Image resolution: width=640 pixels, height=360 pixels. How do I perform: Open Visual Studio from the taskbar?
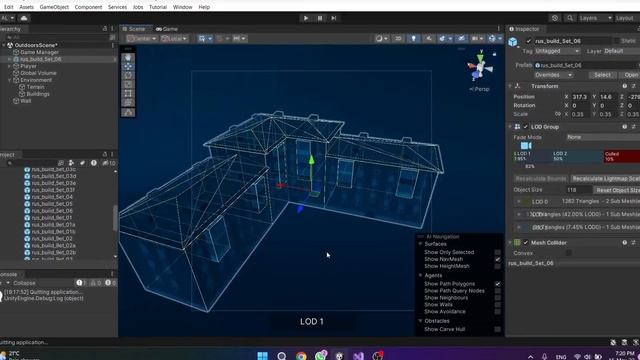(358, 356)
